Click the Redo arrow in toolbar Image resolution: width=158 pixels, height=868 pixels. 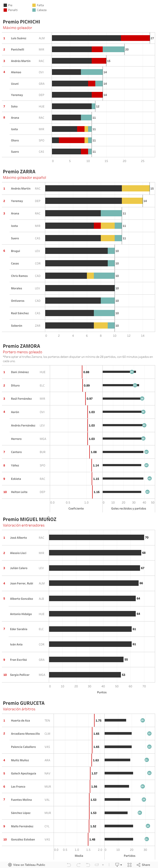tap(78, 864)
